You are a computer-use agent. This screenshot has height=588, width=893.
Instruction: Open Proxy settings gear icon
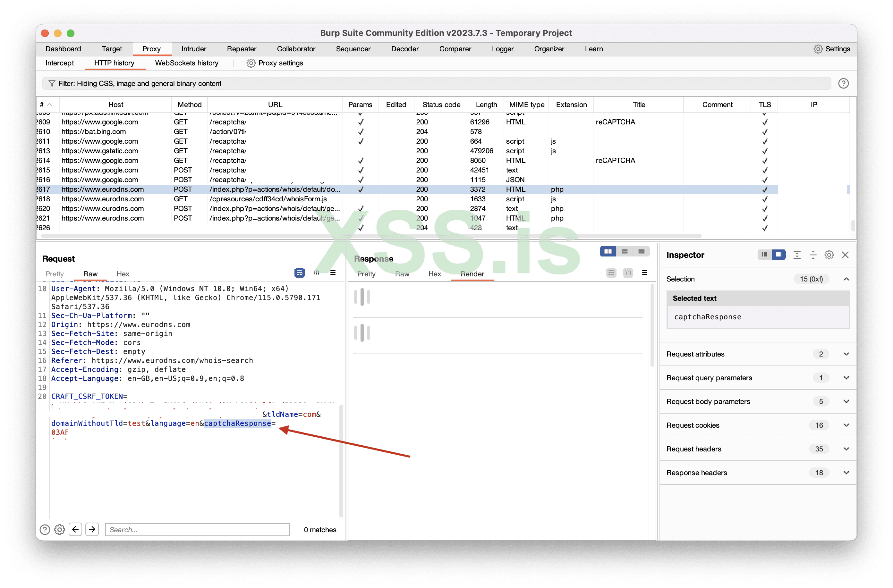tap(251, 63)
